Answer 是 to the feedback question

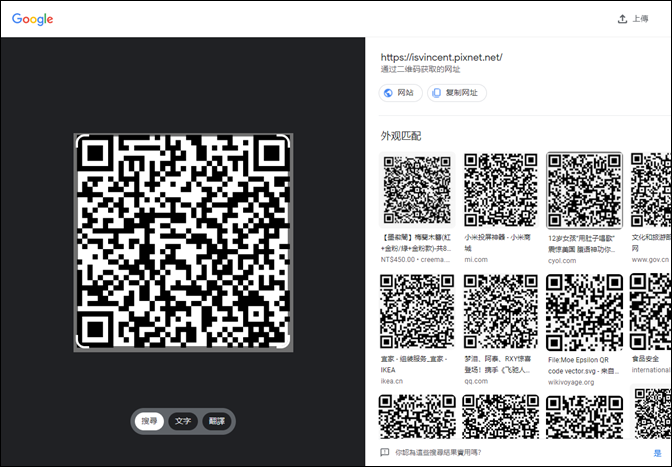657,453
